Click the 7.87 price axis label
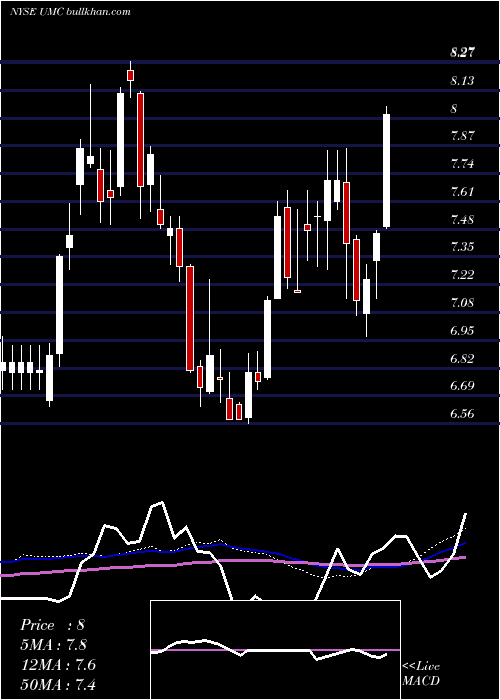 point(462,136)
